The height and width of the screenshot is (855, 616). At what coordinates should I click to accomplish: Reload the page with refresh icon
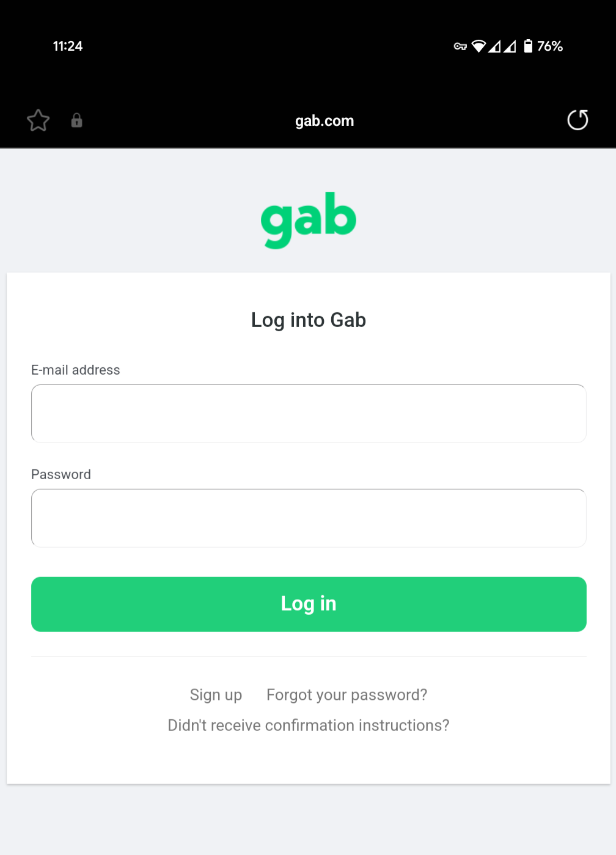tap(577, 120)
